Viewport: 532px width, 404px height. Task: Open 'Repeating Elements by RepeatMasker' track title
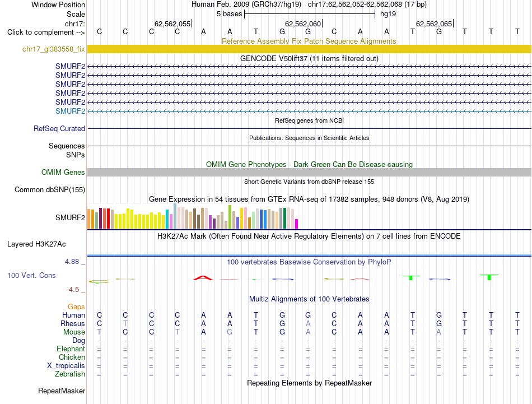[309, 383]
